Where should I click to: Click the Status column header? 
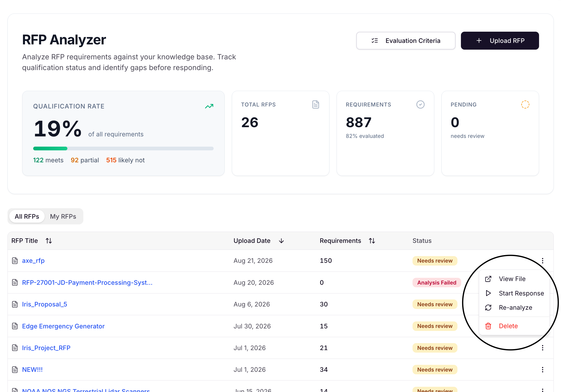[x=422, y=241]
